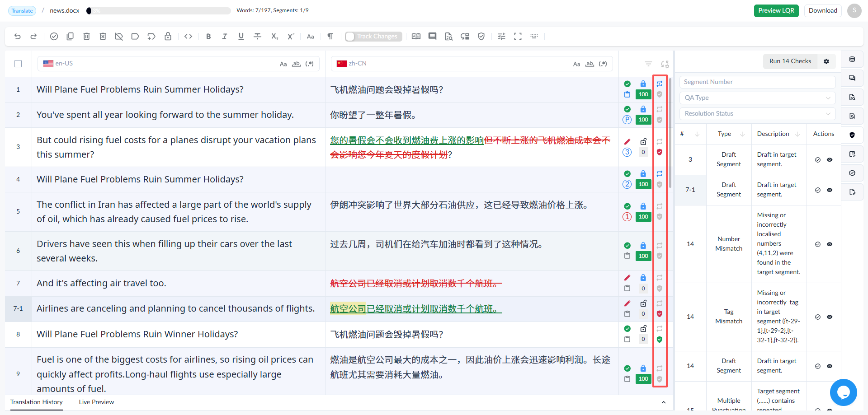Insert tag with code brackets icon
Viewport: 868px width, 415px height.
click(189, 37)
